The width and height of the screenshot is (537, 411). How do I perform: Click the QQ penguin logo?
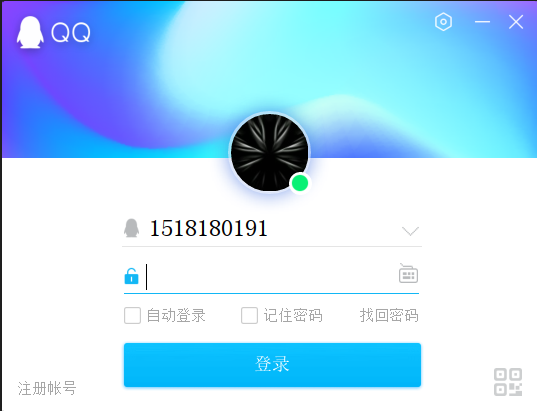coord(30,32)
